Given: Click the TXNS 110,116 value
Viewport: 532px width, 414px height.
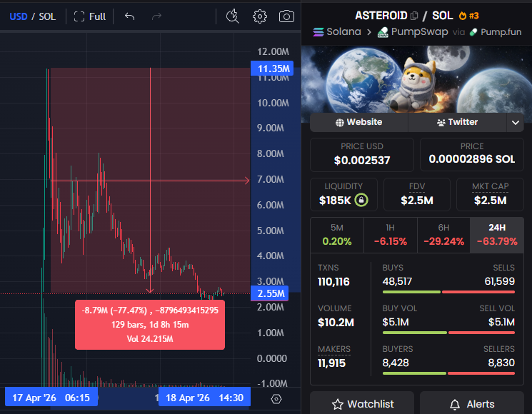Looking at the screenshot, I should click(333, 282).
